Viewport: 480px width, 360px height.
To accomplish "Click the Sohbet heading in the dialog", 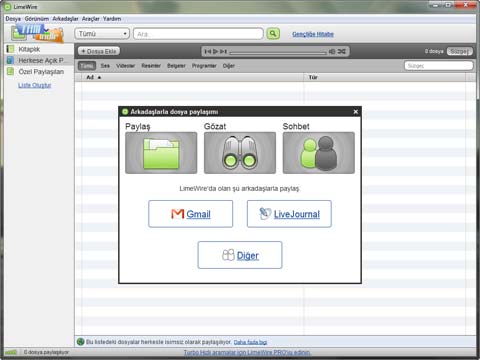I will tap(296, 126).
